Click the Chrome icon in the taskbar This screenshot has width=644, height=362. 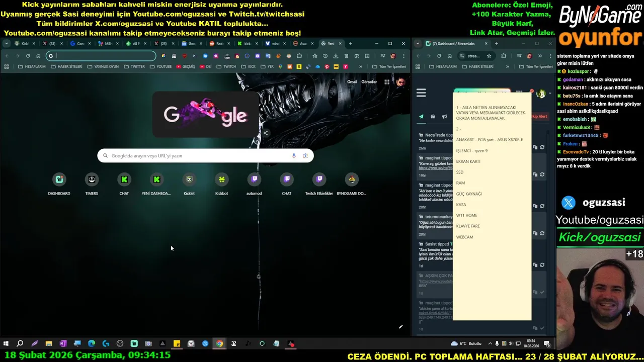tap(219, 344)
